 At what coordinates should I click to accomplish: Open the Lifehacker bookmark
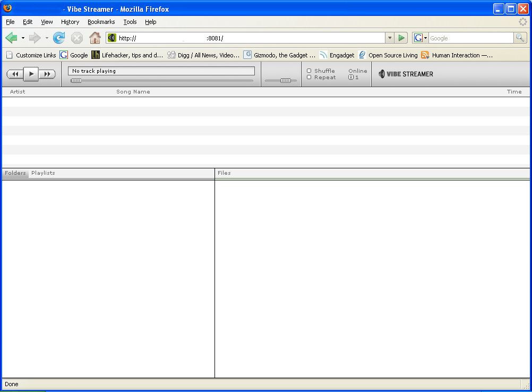click(127, 55)
